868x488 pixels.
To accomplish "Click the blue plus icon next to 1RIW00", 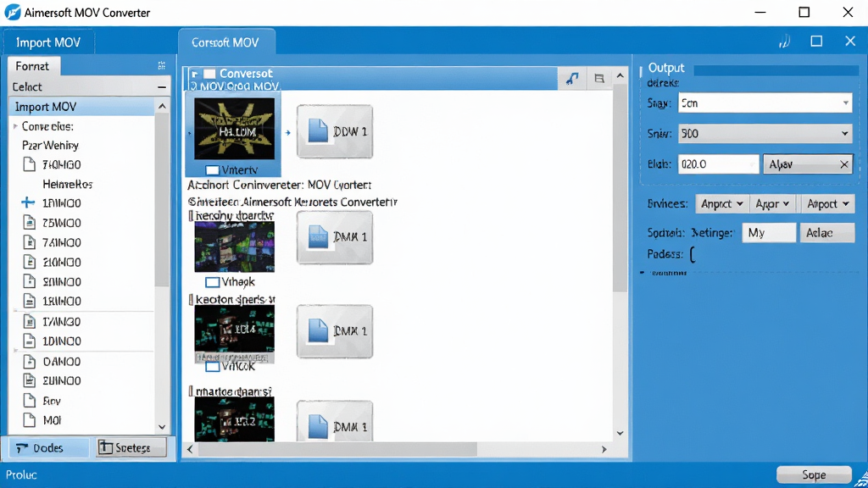I will 28,202.
